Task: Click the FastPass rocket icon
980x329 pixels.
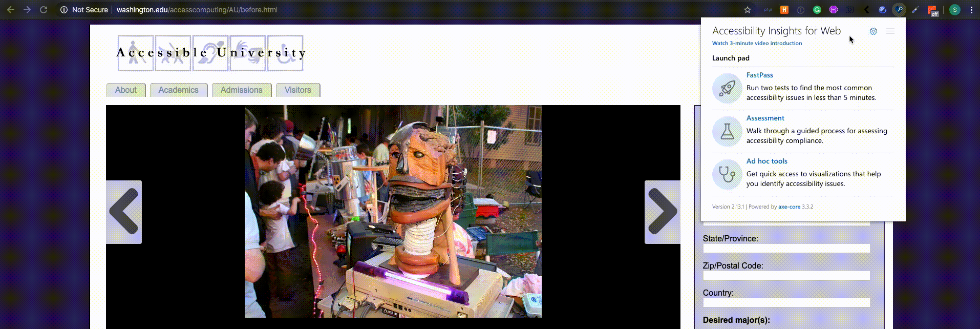Action: [727, 88]
